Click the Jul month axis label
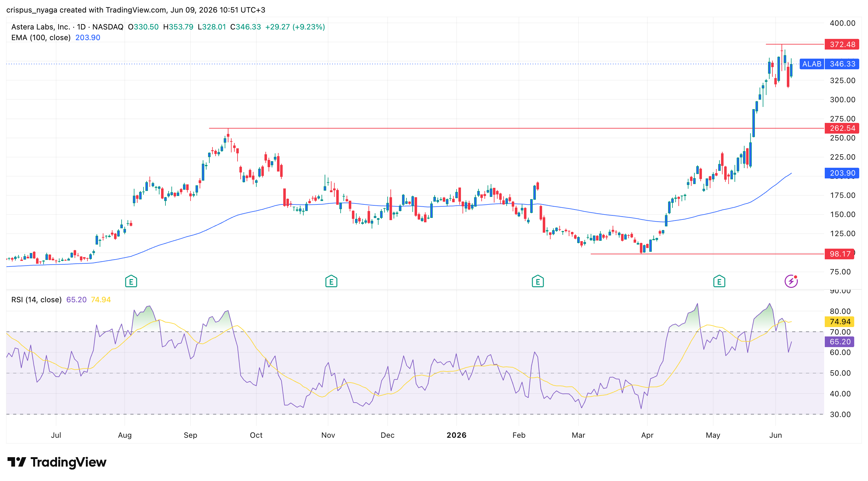Screen dimensions: 868x481 pyautogui.click(x=56, y=435)
